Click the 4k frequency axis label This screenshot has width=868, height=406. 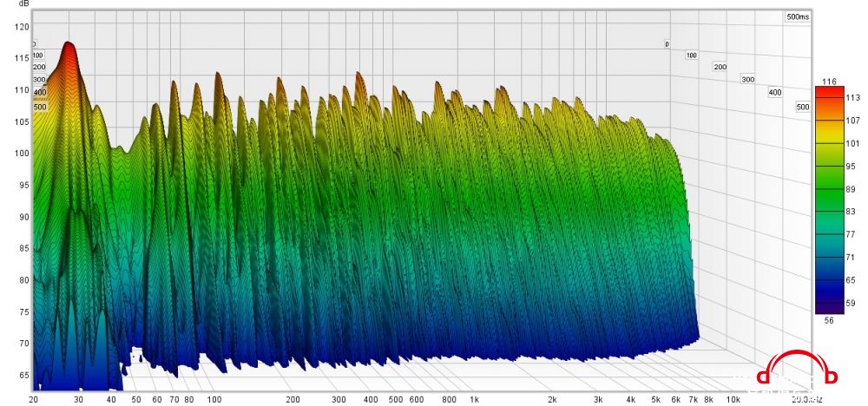631,400
